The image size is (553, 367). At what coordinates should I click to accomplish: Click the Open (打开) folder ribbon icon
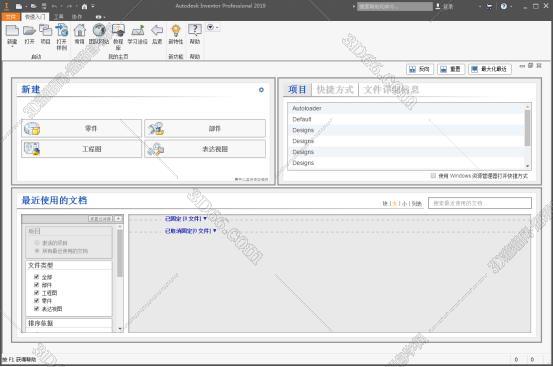pyautogui.click(x=29, y=31)
